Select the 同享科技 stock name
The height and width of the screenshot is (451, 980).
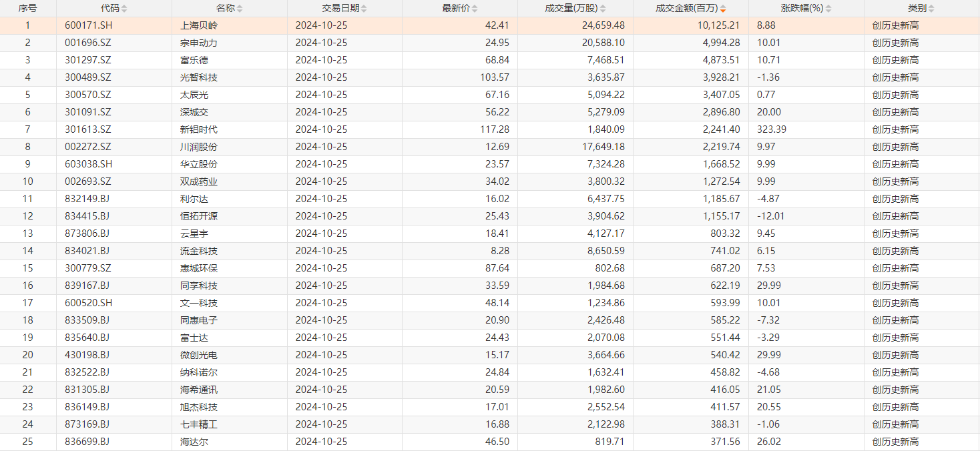pyautogui.click(x=199, y=286)
